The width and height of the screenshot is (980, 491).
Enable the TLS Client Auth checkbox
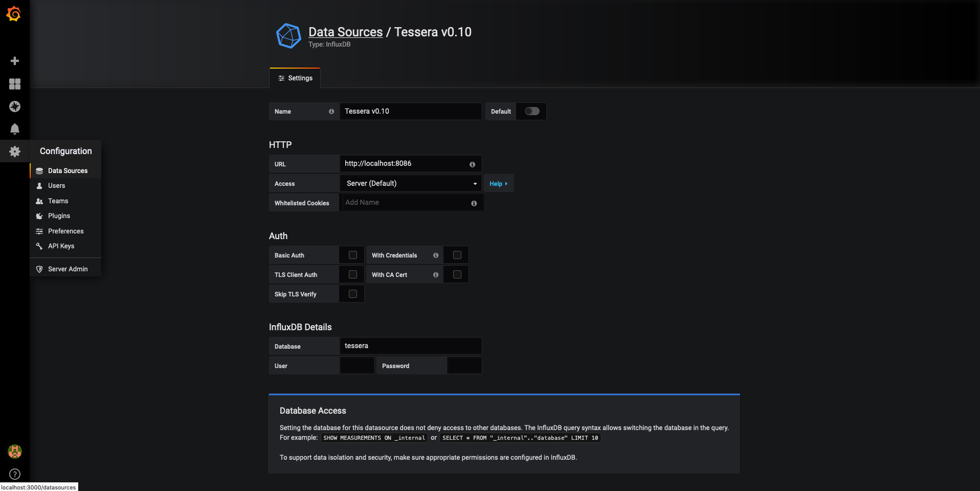353,274
